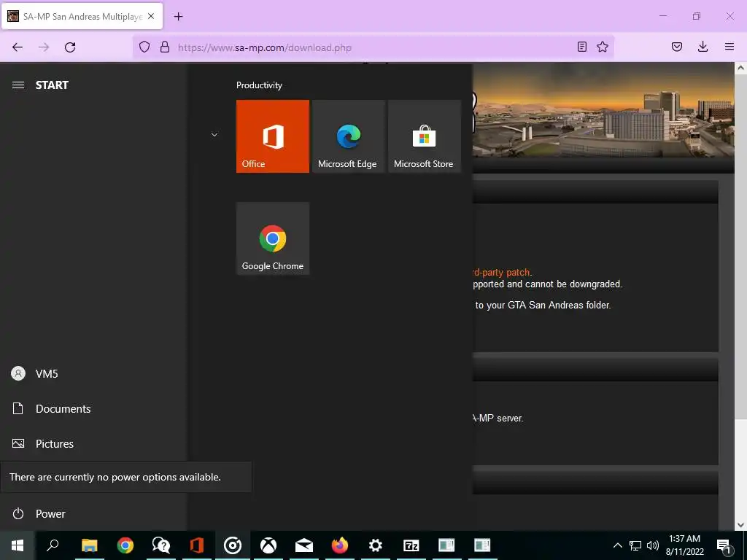Open taskbar Search magnifier
Image resolution: width=747 pixels, height=560 pixels.
(53, 545)
